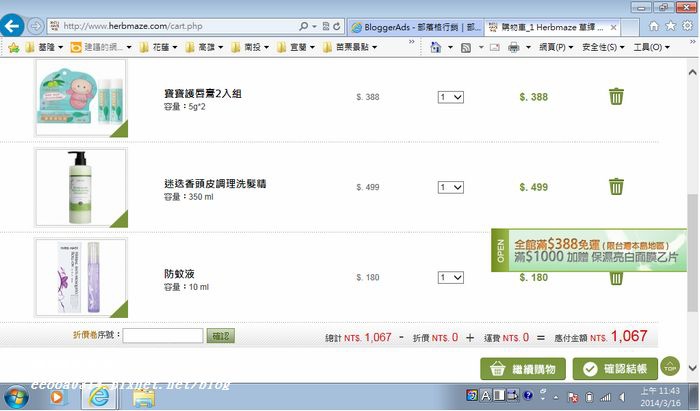Viewport: 700px width, 411px height.
Task: Open the media player taskbar icon
Action: pos(57,397)
